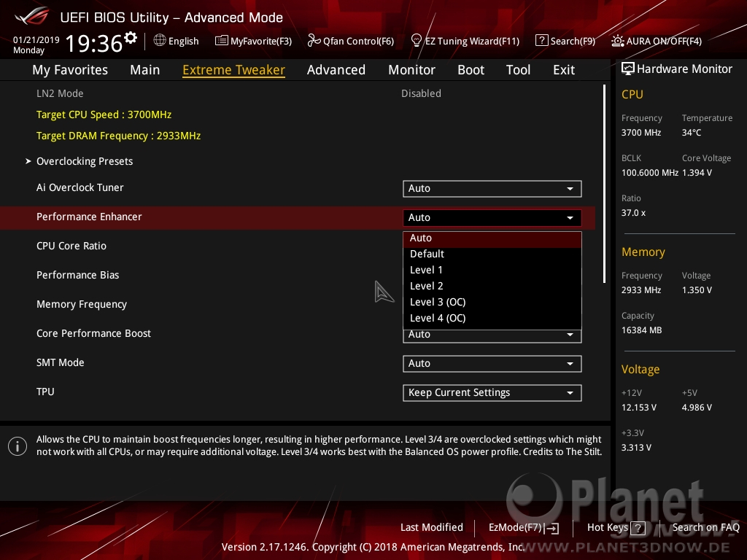The image size is (747, 560).
Task: Go to the Exit tab
Action: (x=564, y=70)
